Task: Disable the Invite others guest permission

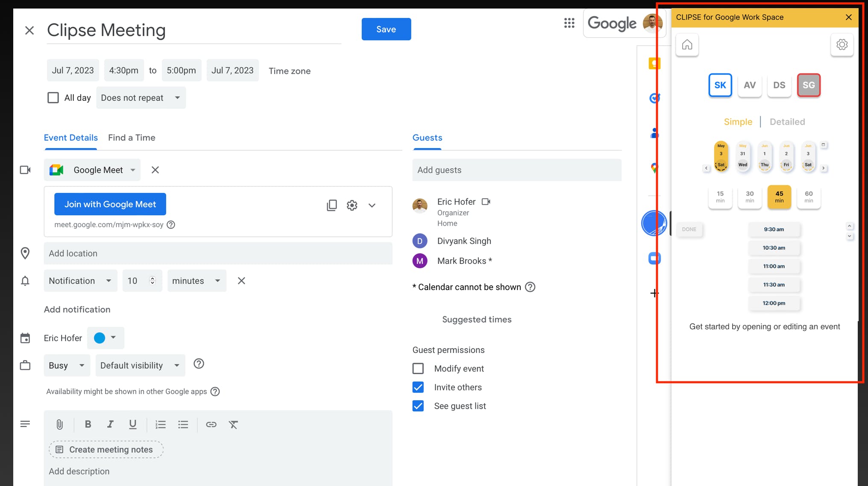Action: coord(419,386)
